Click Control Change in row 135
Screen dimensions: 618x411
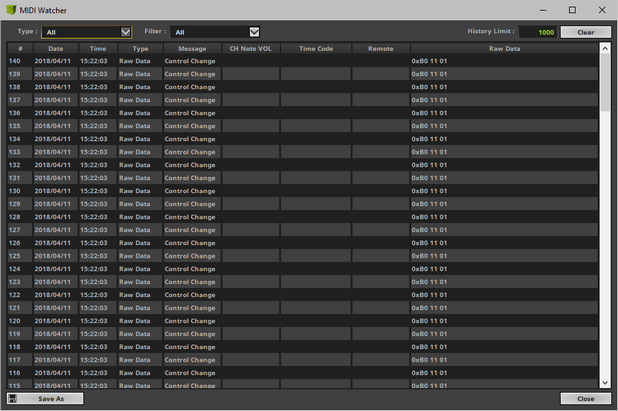(190, 126)
